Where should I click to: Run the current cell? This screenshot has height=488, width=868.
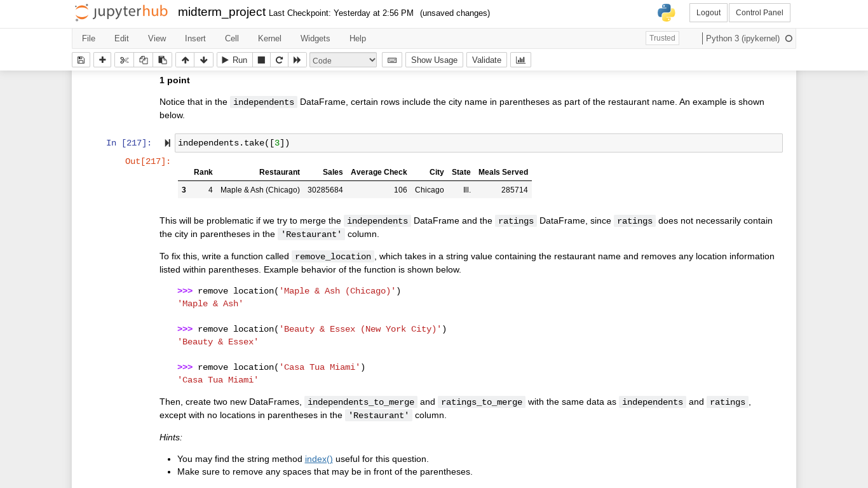[234, 60]
